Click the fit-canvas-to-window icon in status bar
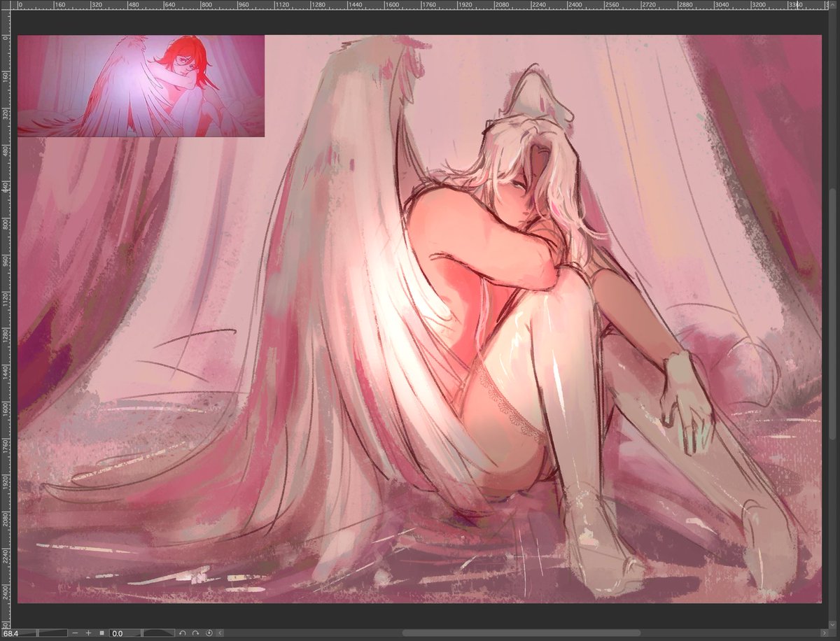 click(x=102, y=633)
